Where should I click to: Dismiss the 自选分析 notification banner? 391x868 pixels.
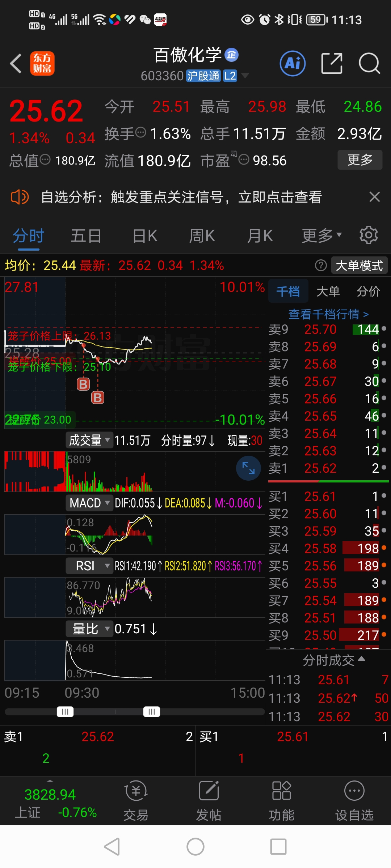point(374,197)
